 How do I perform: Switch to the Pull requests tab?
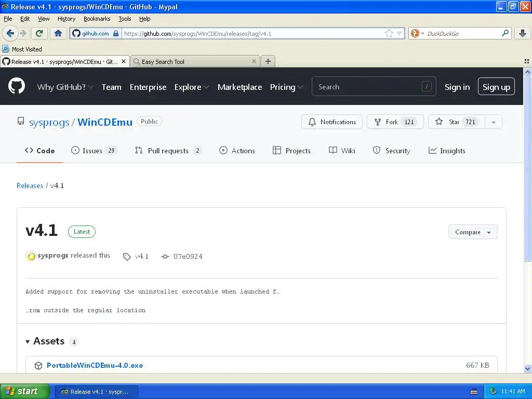pos(168,151)
